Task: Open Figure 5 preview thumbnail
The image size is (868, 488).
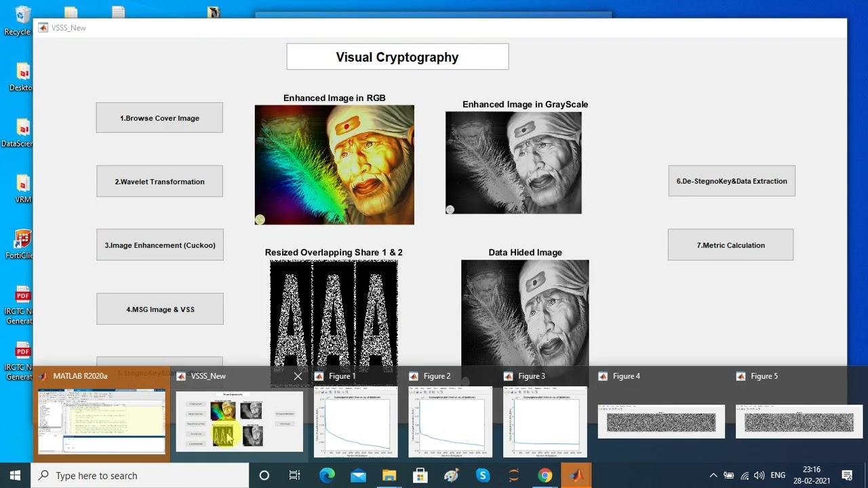Action: [799, 422]
